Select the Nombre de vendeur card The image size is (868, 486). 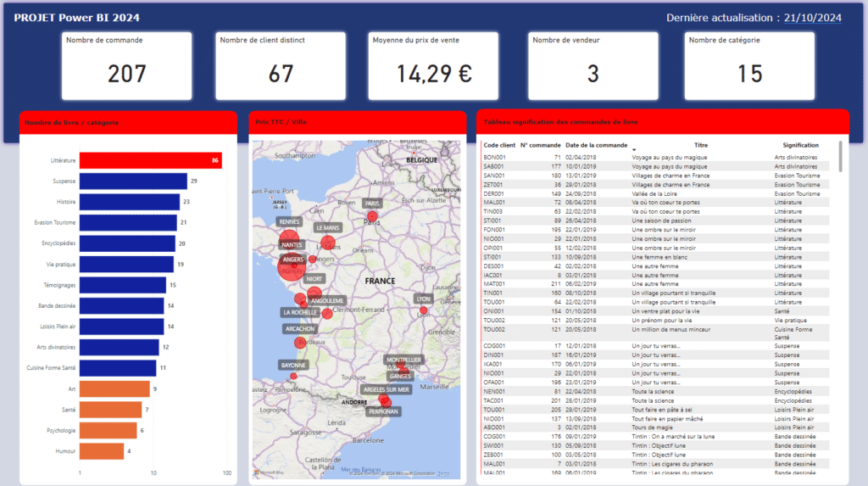pos(593,66)
